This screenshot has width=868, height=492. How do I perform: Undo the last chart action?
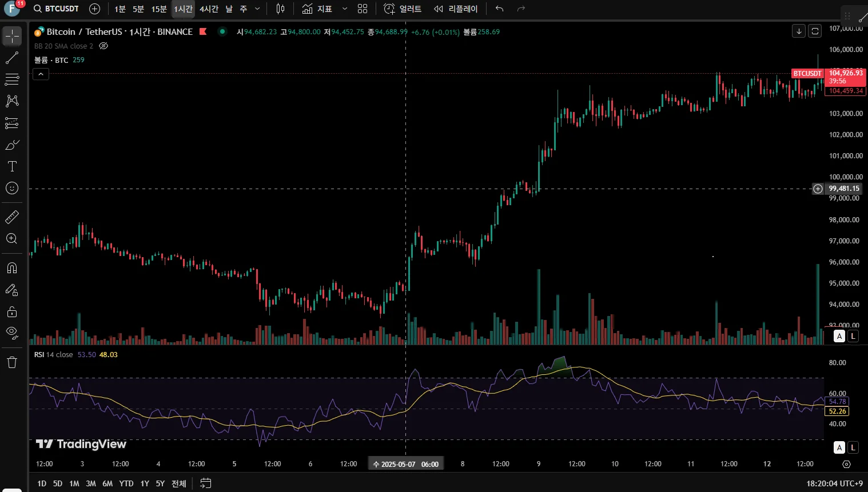click(x=499, y=9)
